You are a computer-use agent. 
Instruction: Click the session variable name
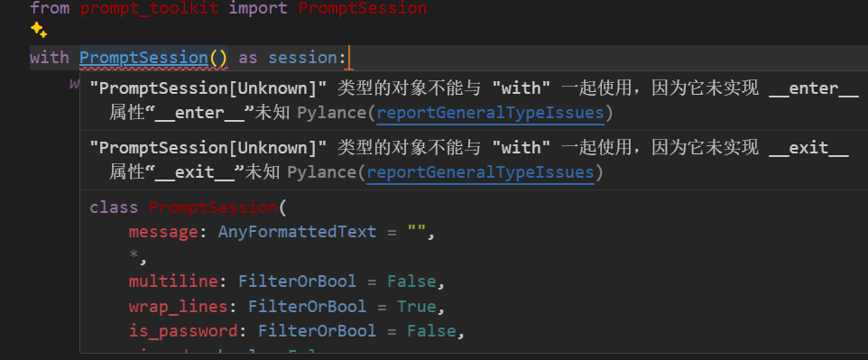tap(304, 58)
